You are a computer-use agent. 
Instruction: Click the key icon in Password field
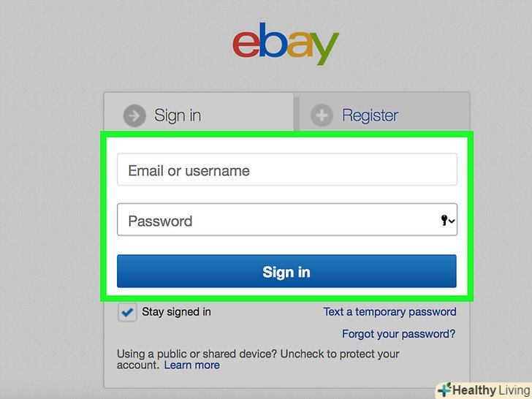coord(444,220)
